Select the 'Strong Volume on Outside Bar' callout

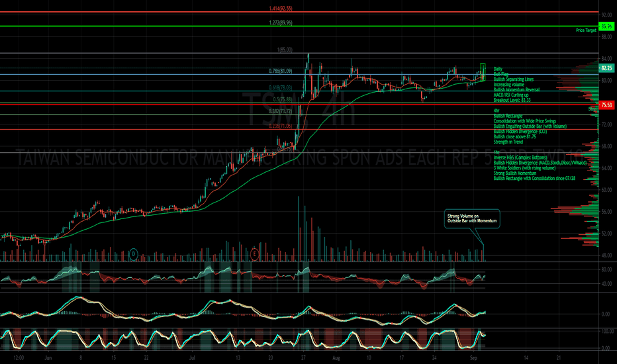click(472, 218)
